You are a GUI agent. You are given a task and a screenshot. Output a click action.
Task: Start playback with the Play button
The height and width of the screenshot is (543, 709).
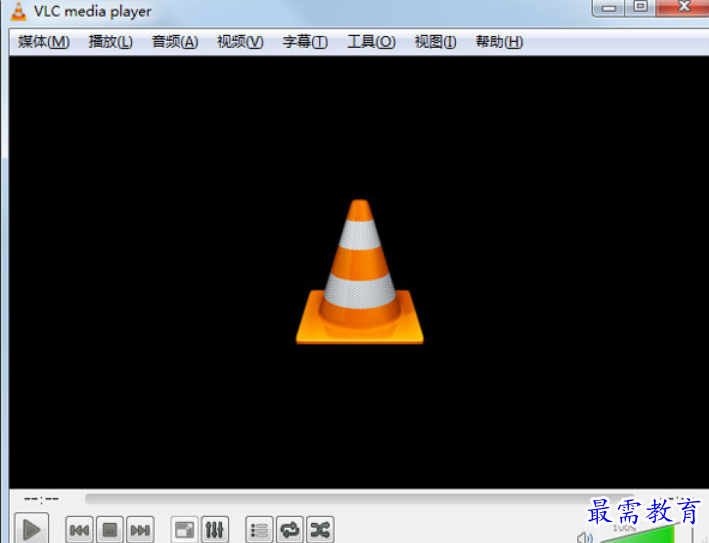pos(31,529)
